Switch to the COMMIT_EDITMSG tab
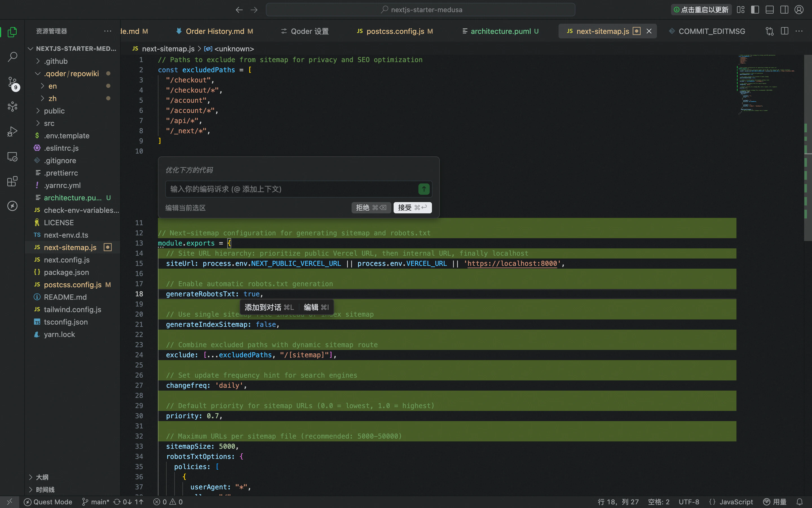The width and height of the screenshot is (812, 508). (x=707, y=31)
